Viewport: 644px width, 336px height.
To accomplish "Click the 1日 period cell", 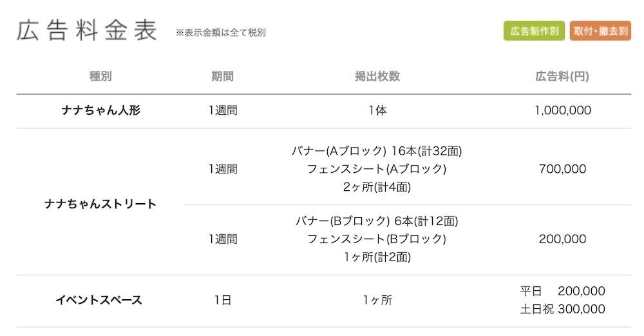I will coord(222,300).
